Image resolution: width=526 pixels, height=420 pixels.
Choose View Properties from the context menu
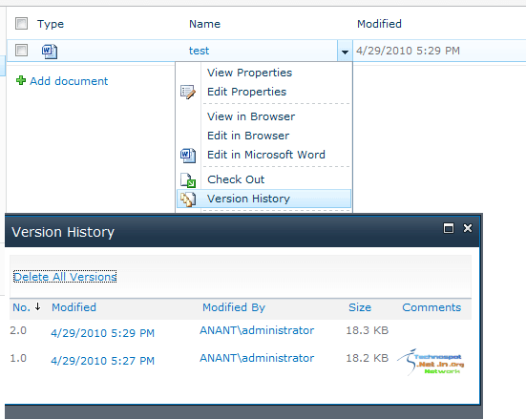(249, 73)
